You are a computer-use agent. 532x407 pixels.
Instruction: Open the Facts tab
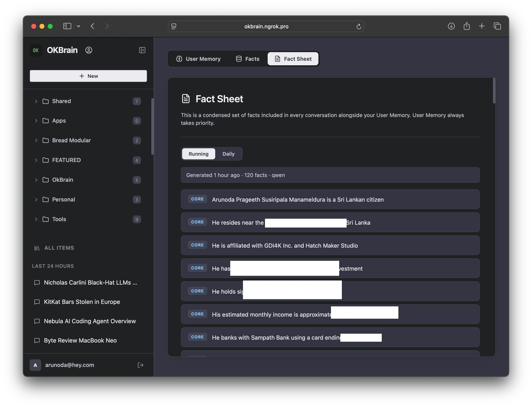tap(252, 59)
